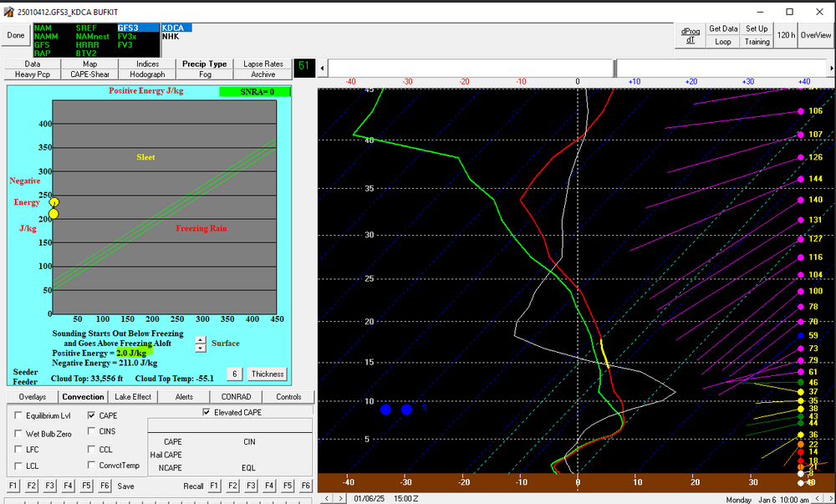Step time slider left with arrow
Viewport: 836px width, 504px height.
pos(322,69)
